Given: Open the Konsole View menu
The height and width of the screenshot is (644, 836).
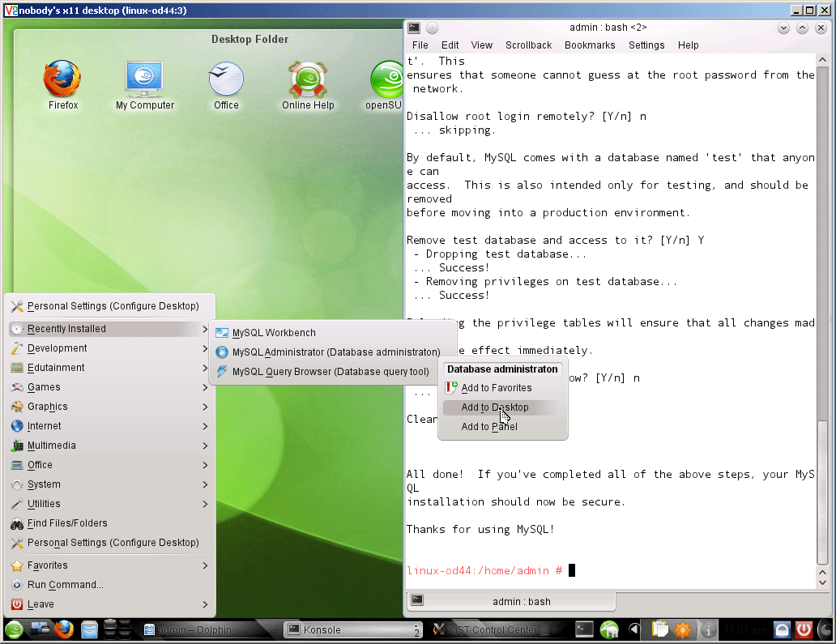Looking at the screenshot, I should tap(481, 45).
